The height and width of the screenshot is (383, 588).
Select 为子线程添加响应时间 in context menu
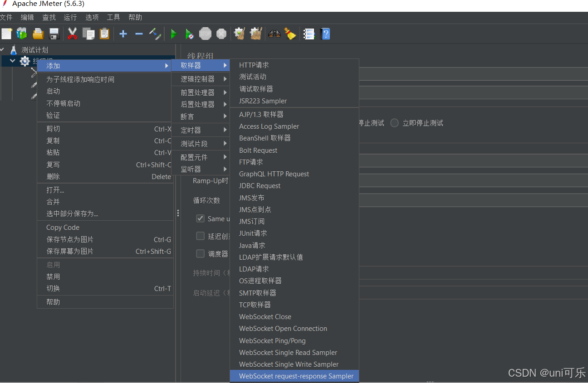105,79
